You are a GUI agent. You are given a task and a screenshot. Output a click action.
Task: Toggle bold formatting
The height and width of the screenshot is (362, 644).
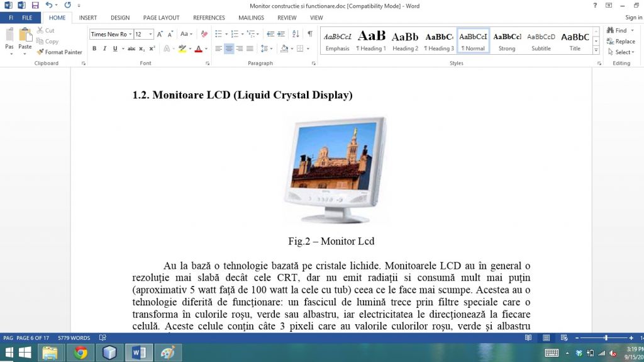click(94, 48)
